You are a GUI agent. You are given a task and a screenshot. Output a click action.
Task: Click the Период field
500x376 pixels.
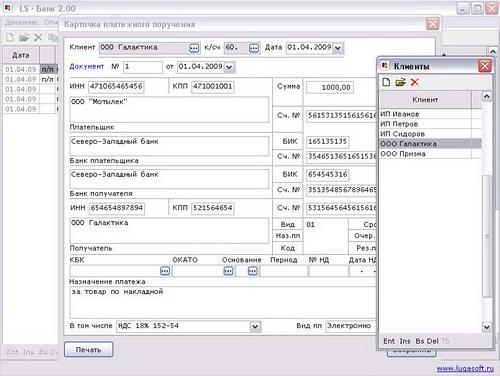284,271
